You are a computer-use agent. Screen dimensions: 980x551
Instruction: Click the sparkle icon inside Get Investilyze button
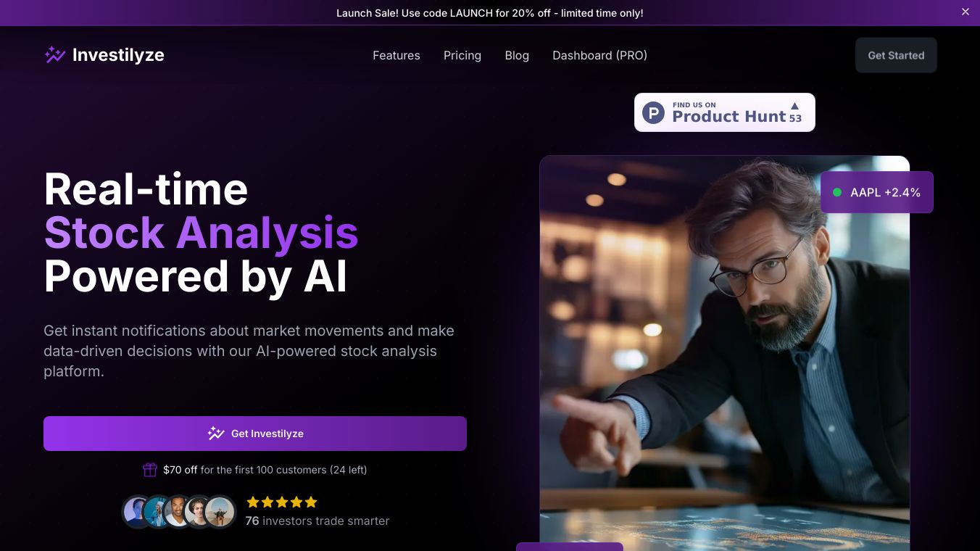[x=215, y=434]
